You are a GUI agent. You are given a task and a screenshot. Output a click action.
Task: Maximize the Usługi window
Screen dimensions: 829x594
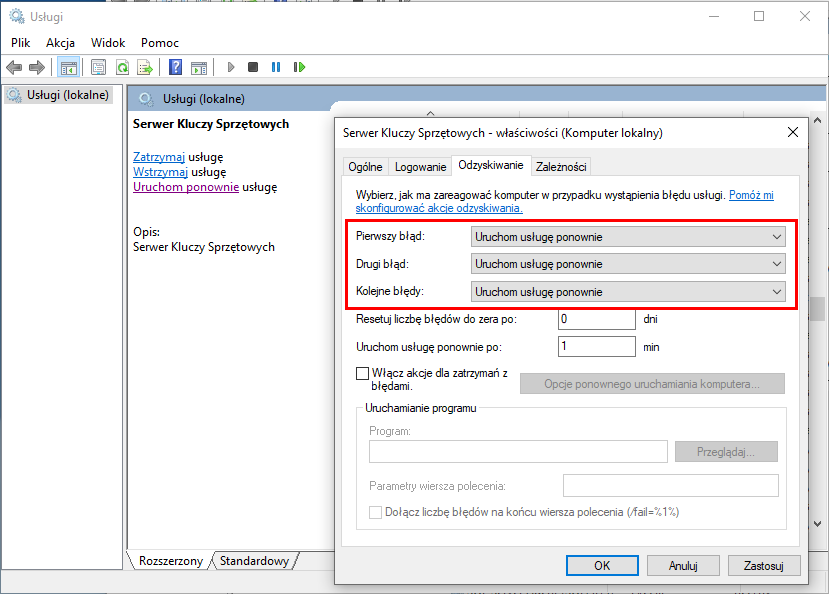(x=759, y=16)
